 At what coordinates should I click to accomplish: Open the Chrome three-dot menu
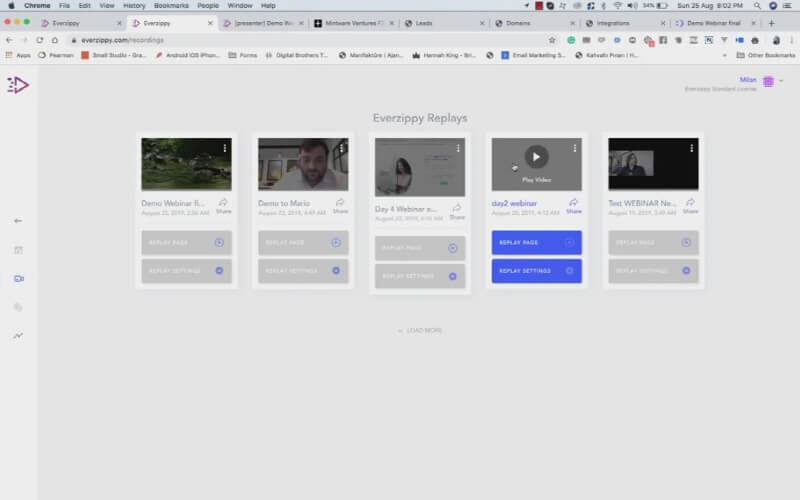(792, 40)
